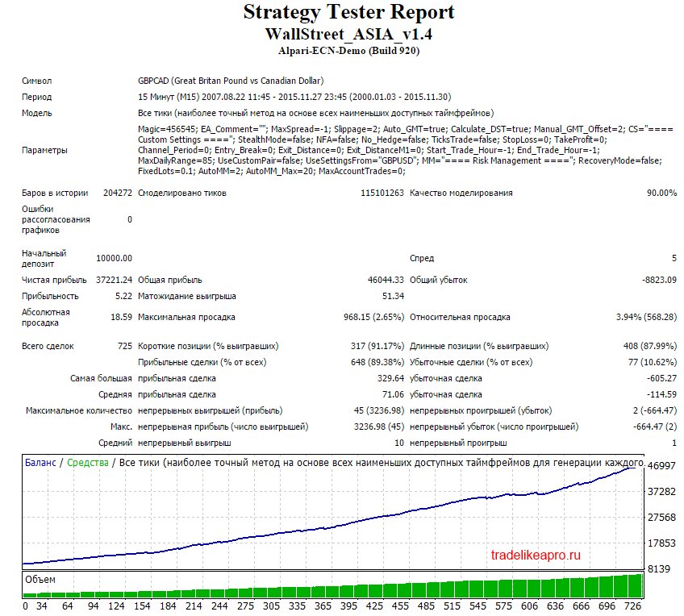Click the Magic=456545 parameter line
The width and height of the screenshot is (684, 616).
click(405, 129)
